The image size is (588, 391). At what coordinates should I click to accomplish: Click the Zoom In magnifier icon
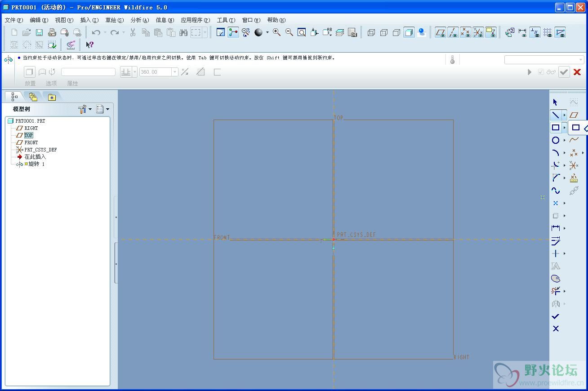pyautogui.click(x=276, y=32)
